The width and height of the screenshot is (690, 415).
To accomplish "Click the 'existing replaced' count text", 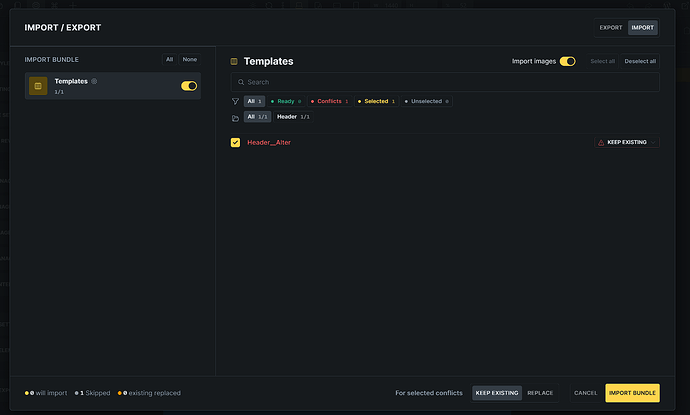I will 149,393.
